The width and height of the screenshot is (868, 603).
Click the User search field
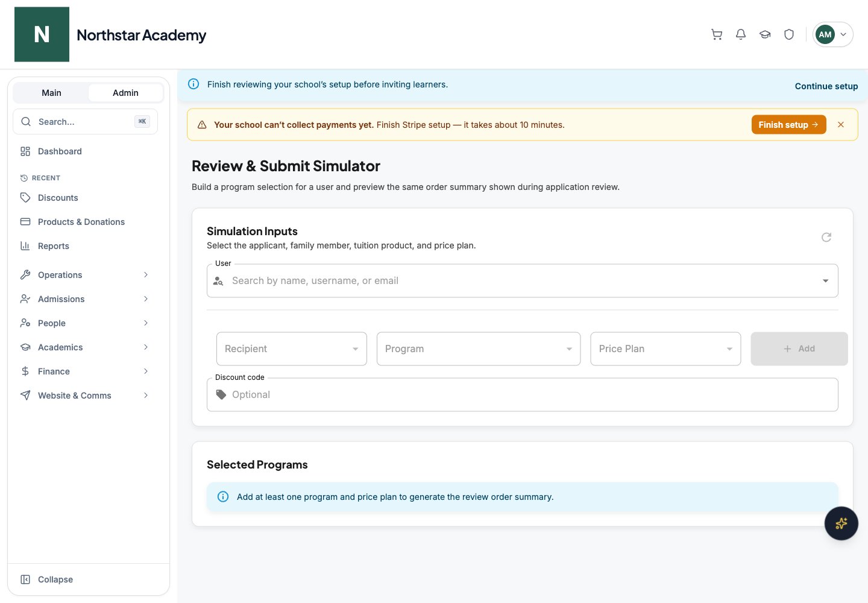pos(522,281)
